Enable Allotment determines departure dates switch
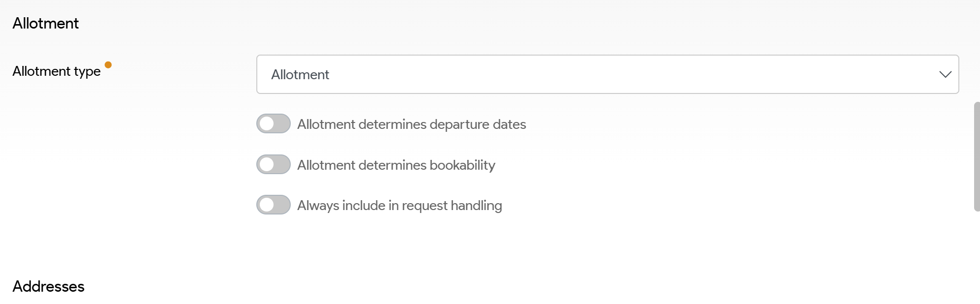This screenshot has height=304, width=980. [x=273, y=124]
